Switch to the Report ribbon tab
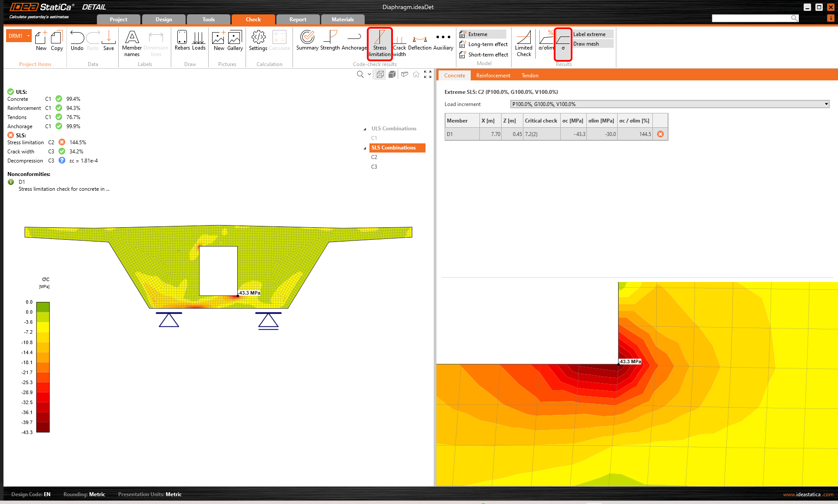 (298, 20)
